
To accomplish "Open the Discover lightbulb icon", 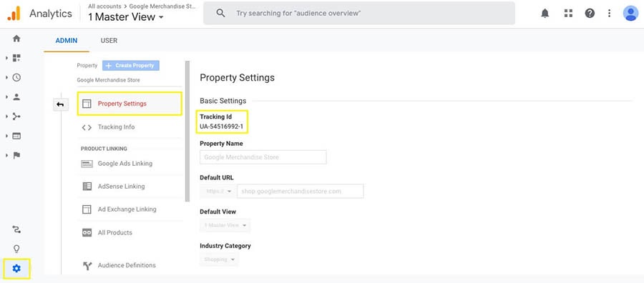I will coord(16,249).
